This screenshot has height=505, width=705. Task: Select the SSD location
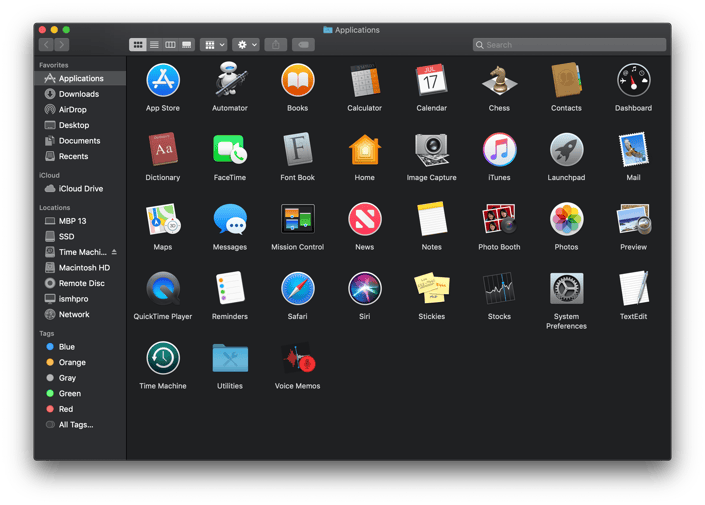[80, 237]
